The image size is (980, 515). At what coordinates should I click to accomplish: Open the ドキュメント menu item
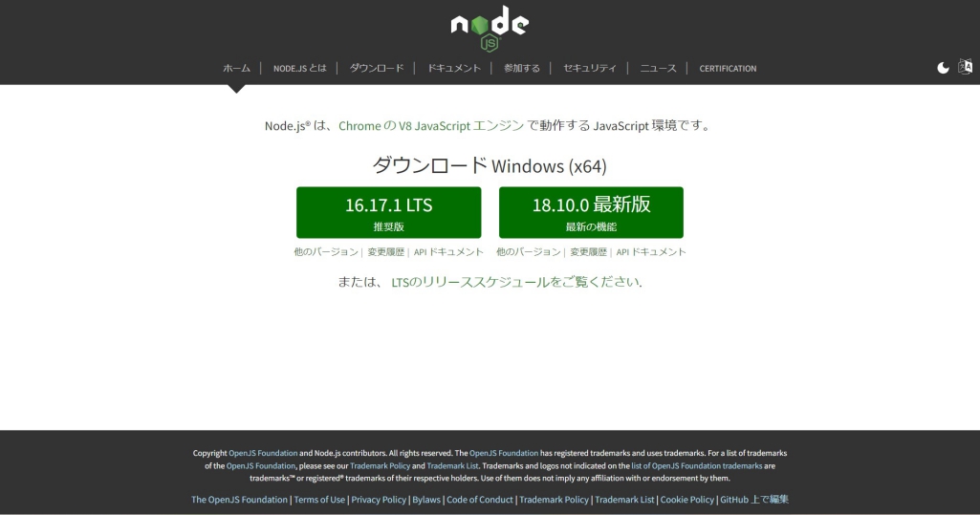point(454,68)
